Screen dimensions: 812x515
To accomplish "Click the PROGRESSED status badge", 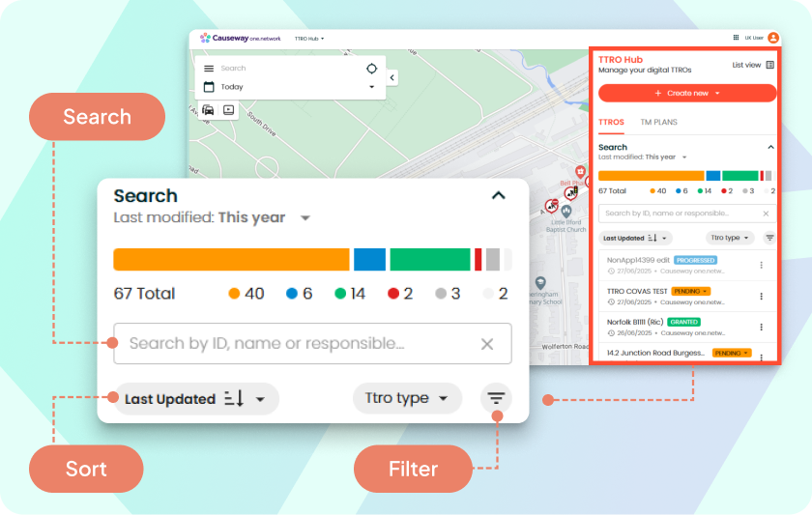I will tap(695, 260).
